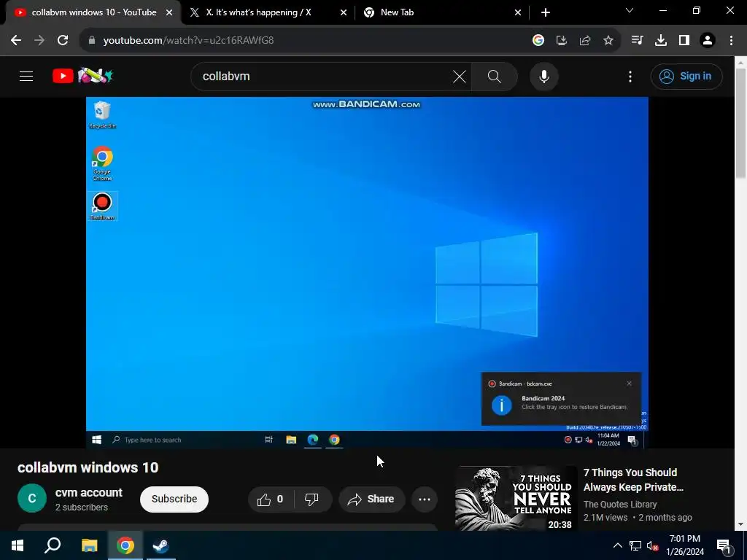
Task: Open Windows notification center
Action: pos(724,545)
